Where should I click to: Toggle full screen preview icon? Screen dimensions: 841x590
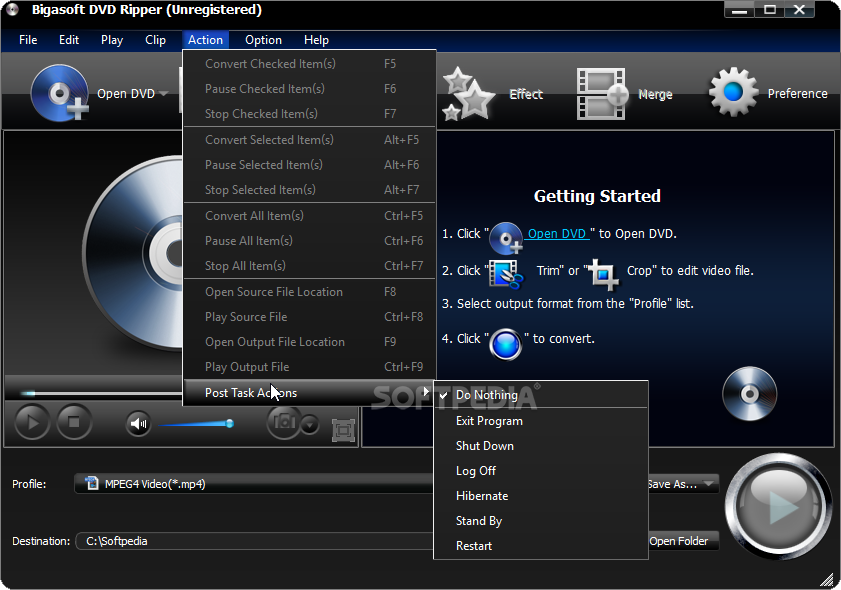point(343,430)
